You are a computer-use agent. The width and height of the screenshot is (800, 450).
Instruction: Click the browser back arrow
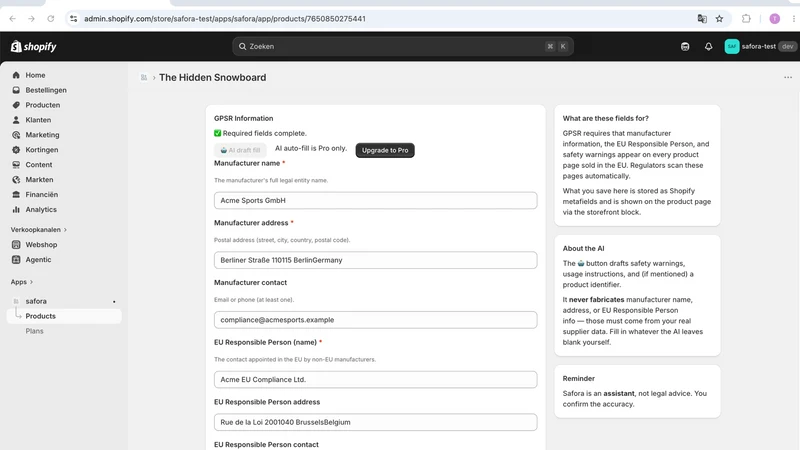(x=12, y=19)
